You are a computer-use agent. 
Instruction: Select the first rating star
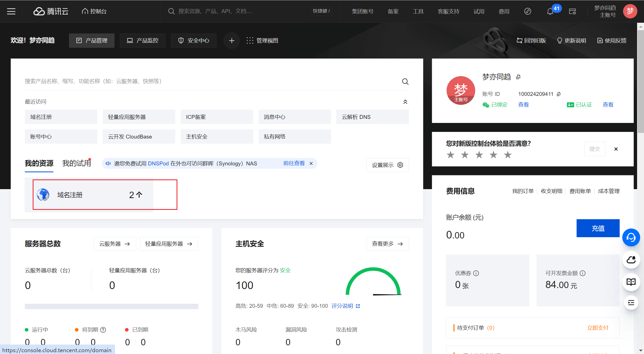[x=451, y=155]
